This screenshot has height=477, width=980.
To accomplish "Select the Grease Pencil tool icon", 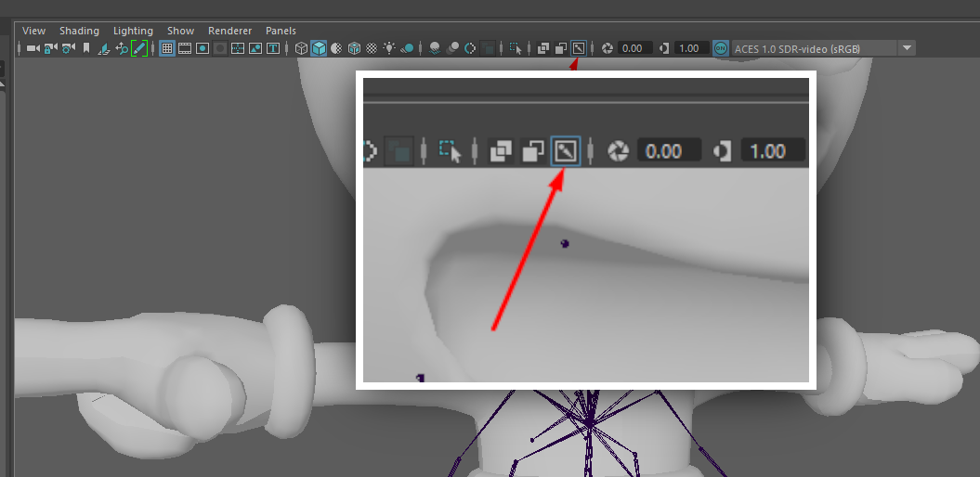I will click(x=139, y=48).
